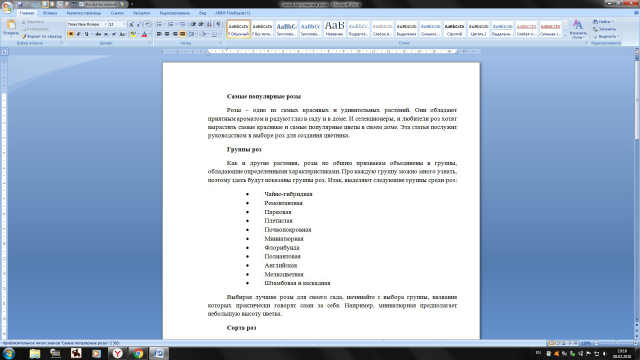Screen dimensions: 640x360
Task: Expand styles gallery more arrow
Action: click(566, 36)
